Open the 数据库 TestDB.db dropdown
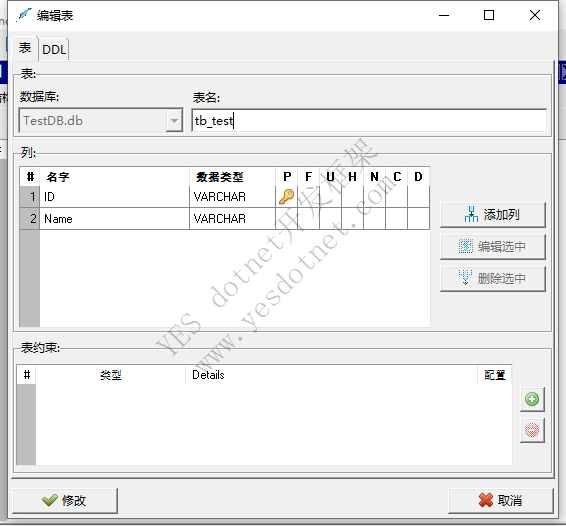The width and height of the screenshot is (566, 526). [174, 121]
